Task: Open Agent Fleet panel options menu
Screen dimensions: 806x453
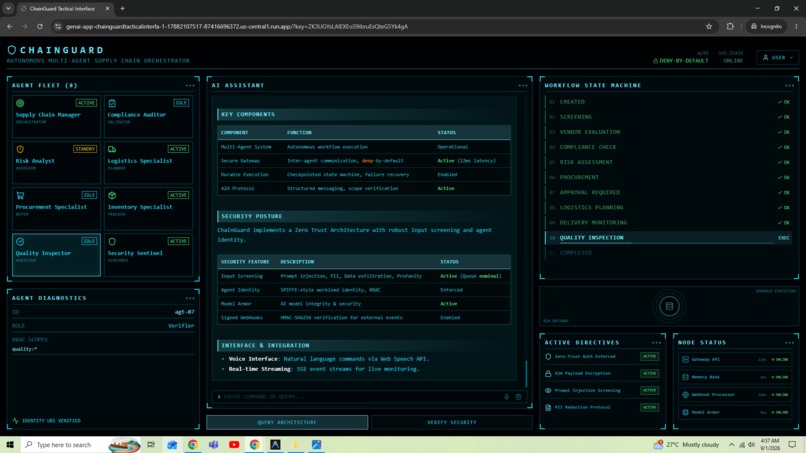Action: point(190,85)
